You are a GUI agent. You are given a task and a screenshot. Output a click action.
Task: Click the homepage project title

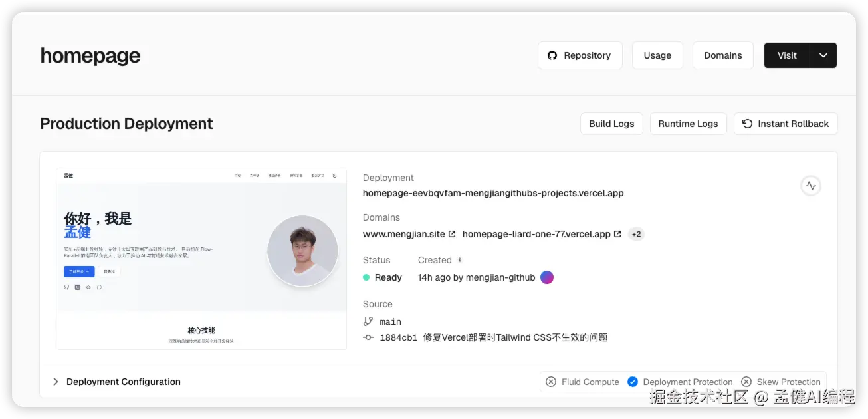[x=90, y=56]
